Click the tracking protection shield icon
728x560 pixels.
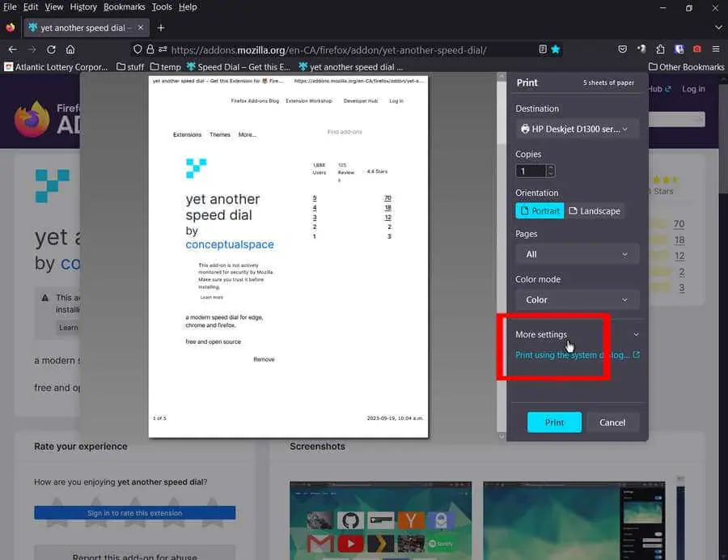click(x=138, y=49)
